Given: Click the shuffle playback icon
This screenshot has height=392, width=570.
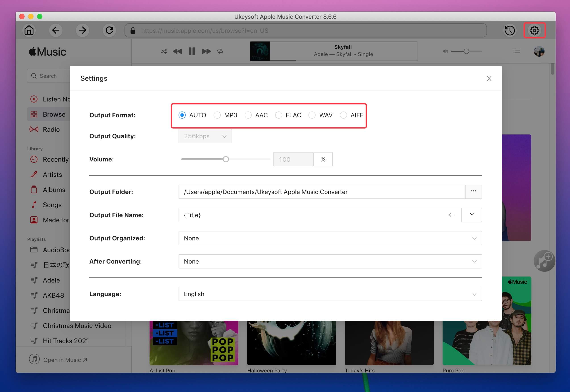Looking at the screenshot, I should pos(163,51).
